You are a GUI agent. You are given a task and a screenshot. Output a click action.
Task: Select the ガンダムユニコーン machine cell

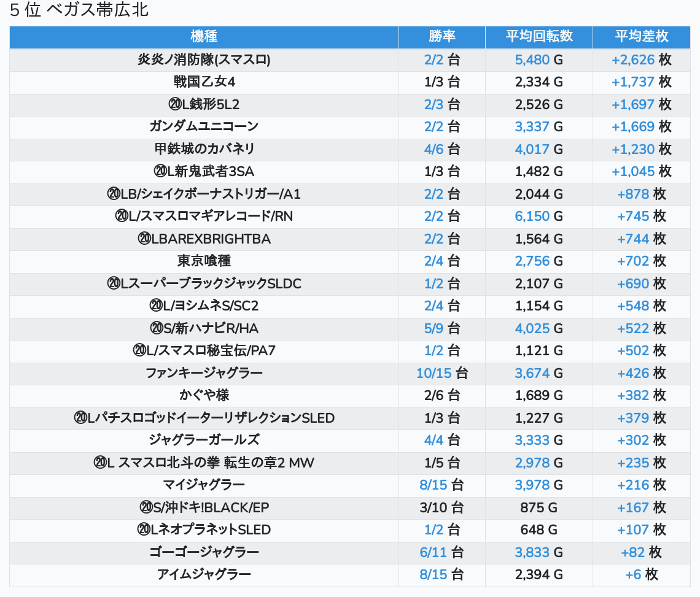(x=204, y=126)
